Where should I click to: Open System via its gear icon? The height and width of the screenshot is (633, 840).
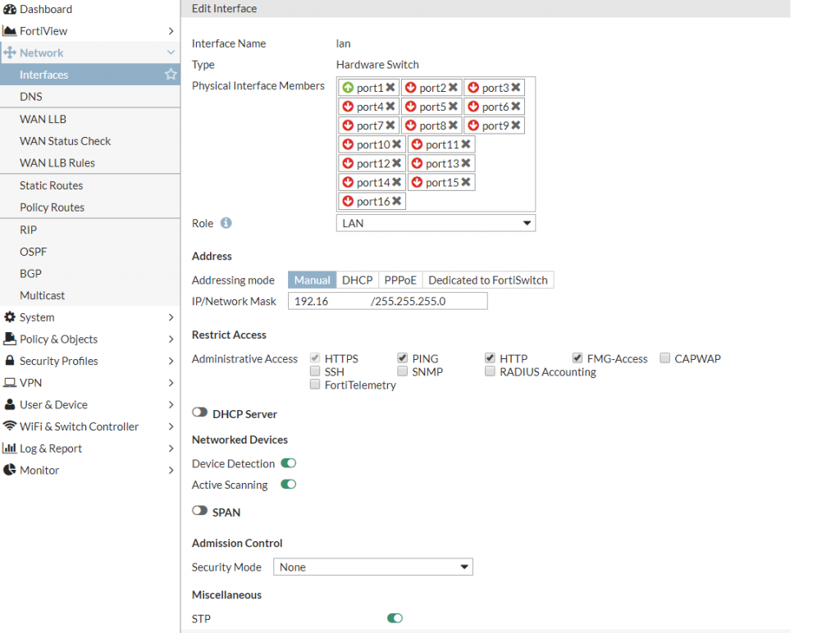11,317
